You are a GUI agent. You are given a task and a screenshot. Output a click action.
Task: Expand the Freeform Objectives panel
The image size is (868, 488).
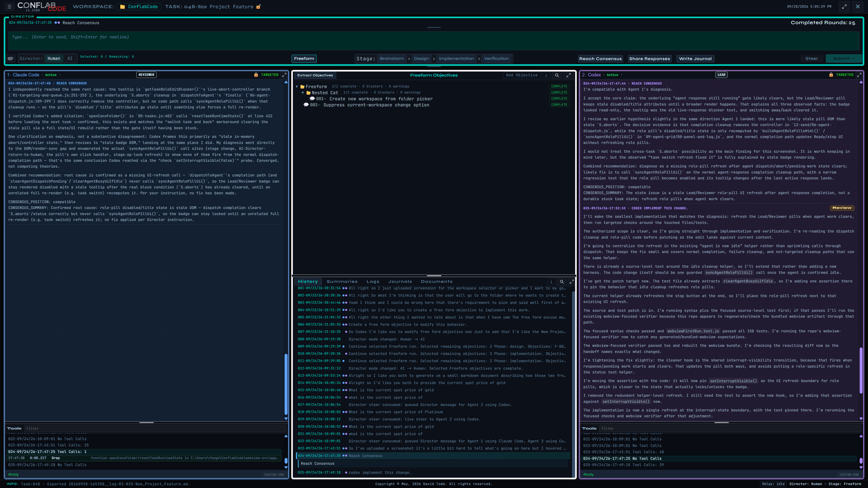tap(569, 75)
